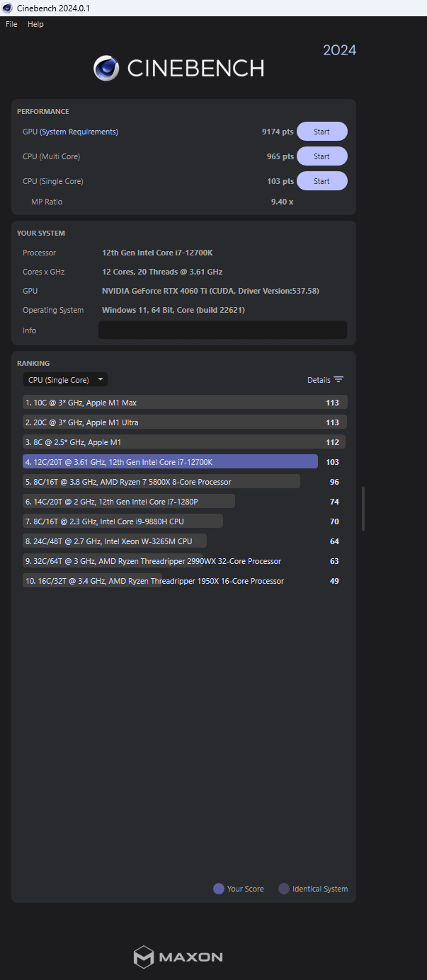Image resolution: width=427 pixels, height=980 pixels.
Task: Click the YOUR SYSTEM section heading
Action: 41,233
